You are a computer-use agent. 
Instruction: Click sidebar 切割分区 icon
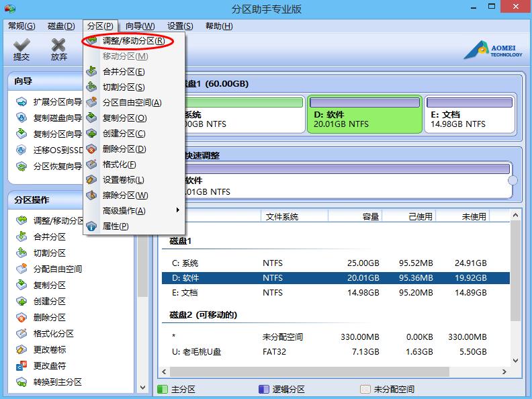click(x=21, y=253)
